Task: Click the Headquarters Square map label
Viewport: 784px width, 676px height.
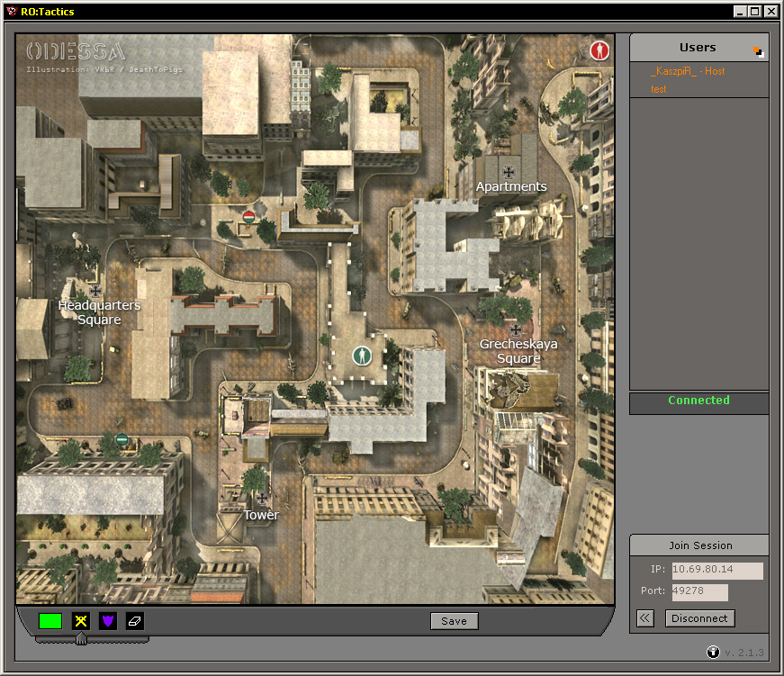Action: pos(99,312)
